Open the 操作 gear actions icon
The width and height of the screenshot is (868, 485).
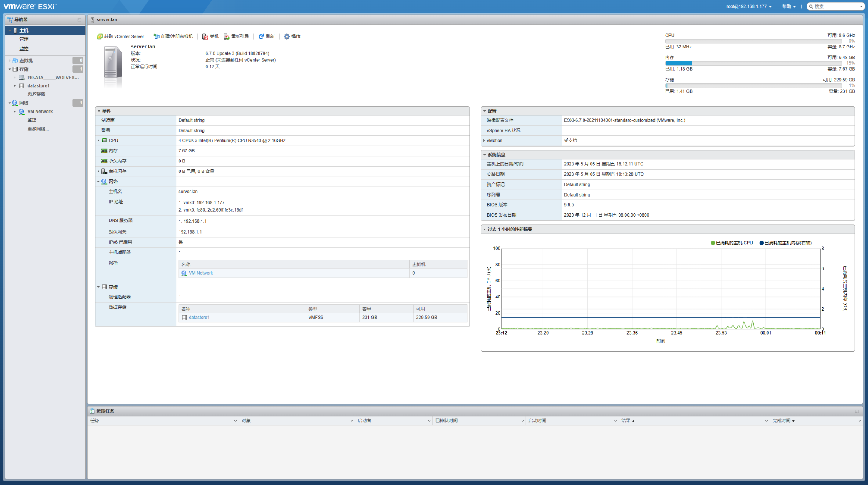point(286,36)
